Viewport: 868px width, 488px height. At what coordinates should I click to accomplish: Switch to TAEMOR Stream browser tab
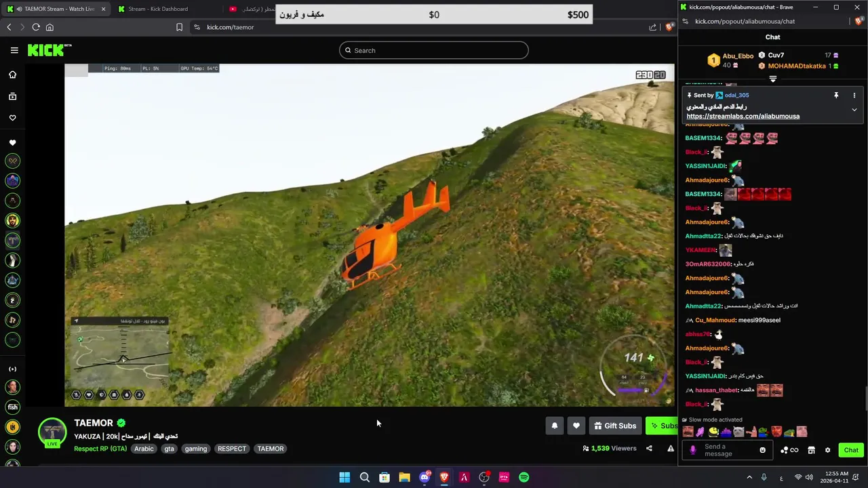point(56,9)
